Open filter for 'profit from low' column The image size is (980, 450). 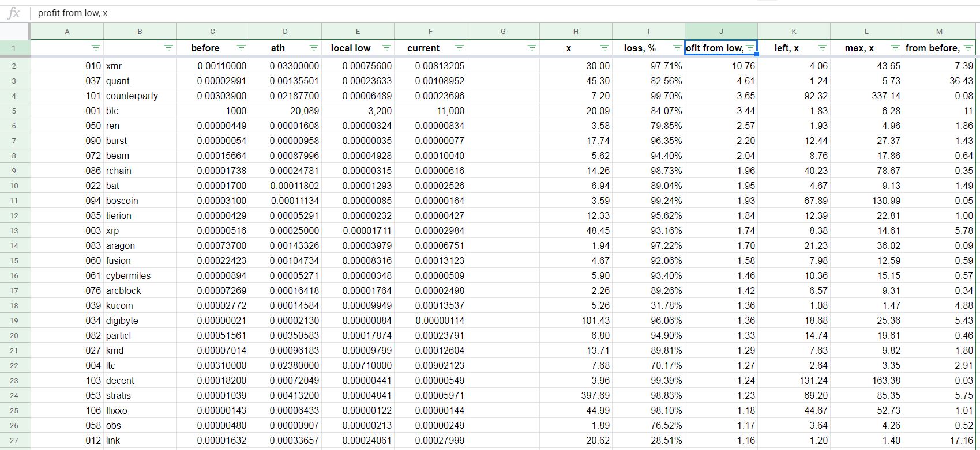(750, 48)
